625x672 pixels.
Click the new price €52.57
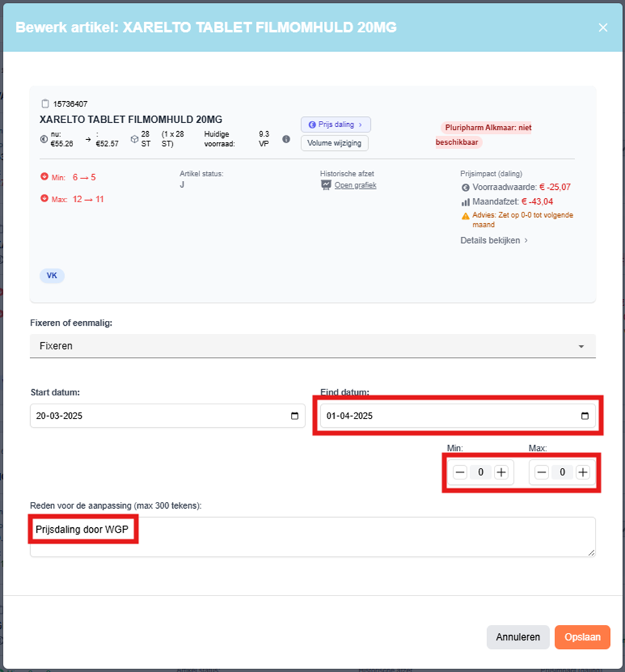click(x=107, y=144)
